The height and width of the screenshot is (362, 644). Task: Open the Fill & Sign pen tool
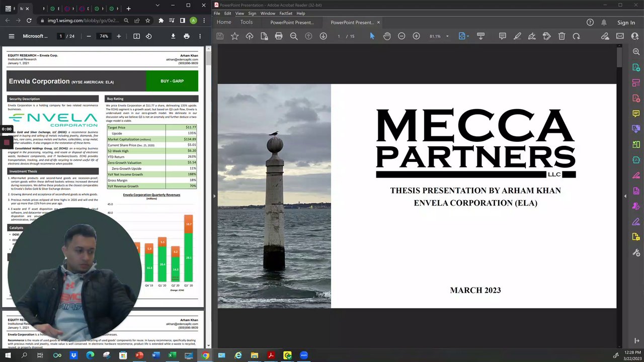coord(532,36)
